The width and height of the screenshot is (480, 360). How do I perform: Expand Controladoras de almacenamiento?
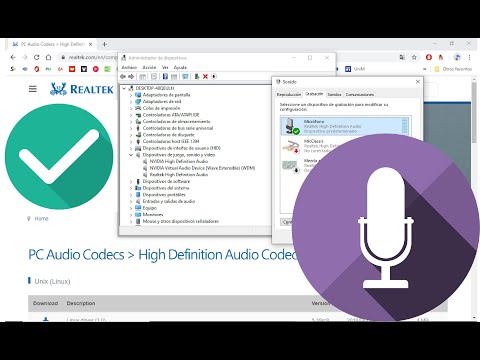coord(131,122)
